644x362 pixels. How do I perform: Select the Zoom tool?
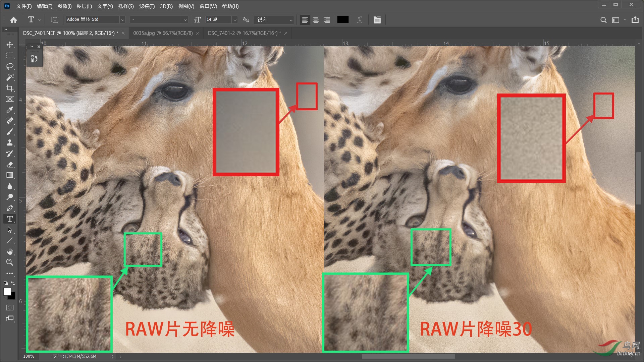tap(10, 262)
